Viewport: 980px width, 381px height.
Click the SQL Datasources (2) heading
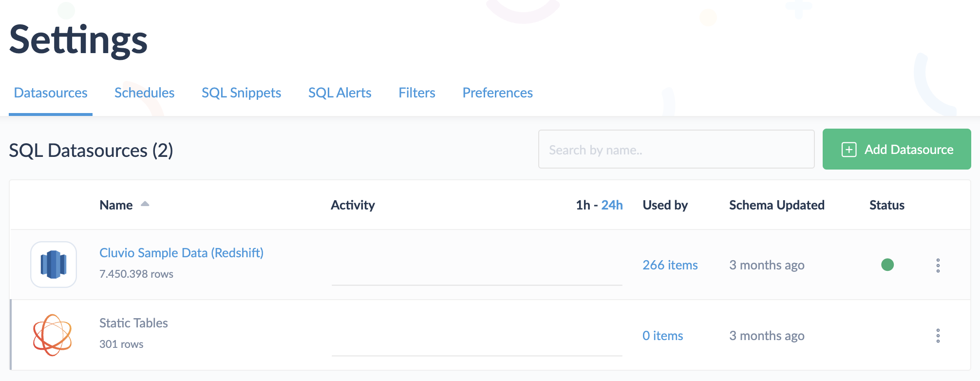pos(91,151)
